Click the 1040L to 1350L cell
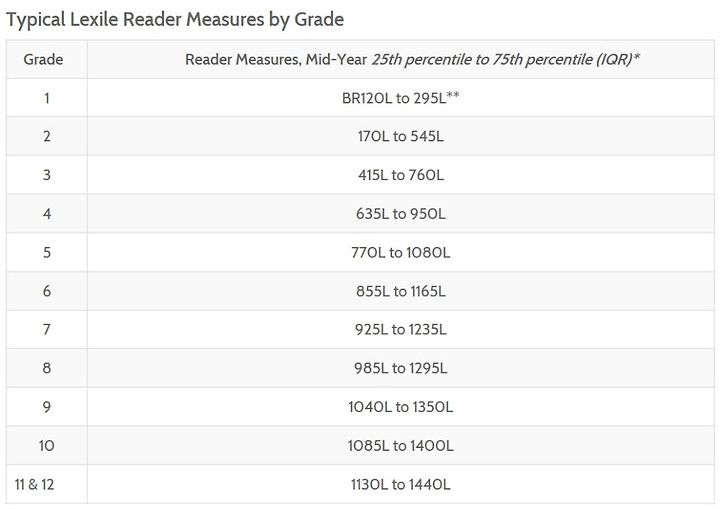This screenshot has height=509, width=720. pos(401,407)
